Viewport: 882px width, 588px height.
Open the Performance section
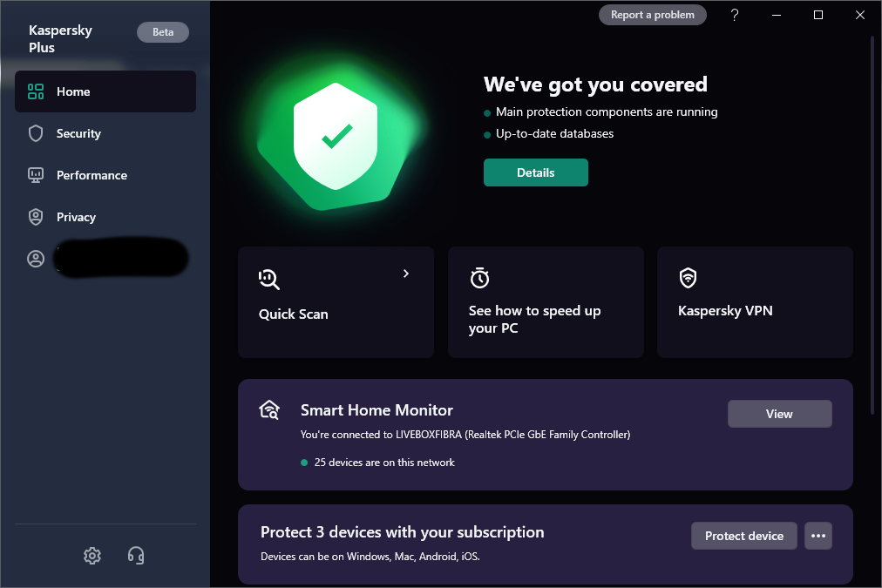tap(92, 175)
